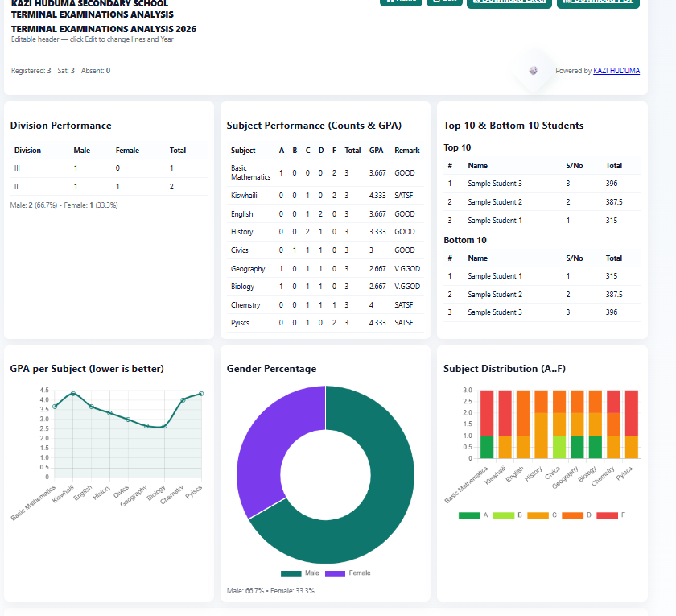
Task: Click the Home button at top
Action: (x=401, y=2)
